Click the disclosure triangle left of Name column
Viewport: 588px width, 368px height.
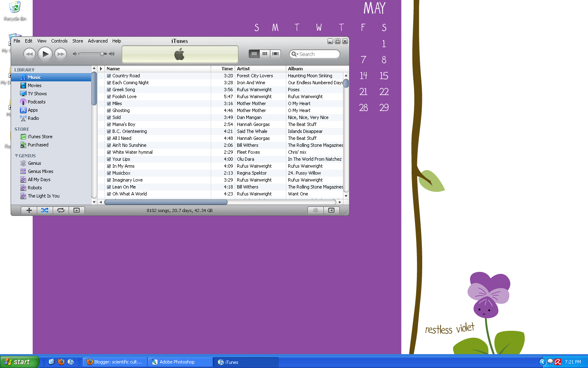[x=101, y=69]
